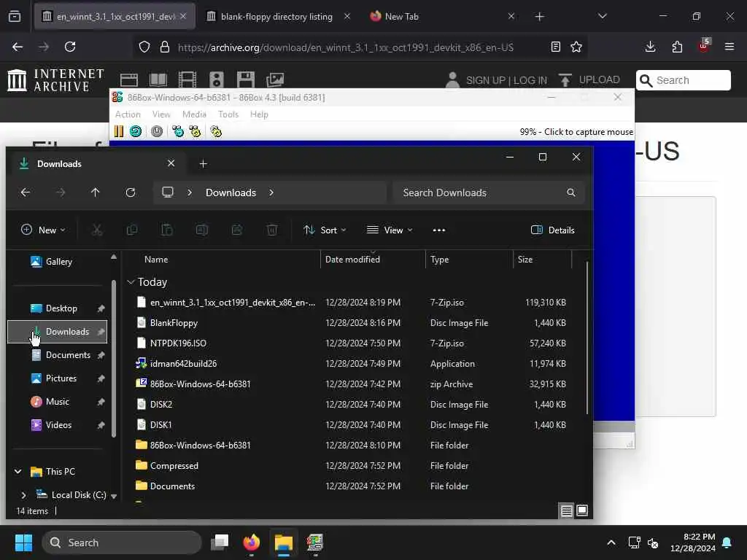List all Firefox tabs dropdown
Screen dimensions: 747x560
602,16
